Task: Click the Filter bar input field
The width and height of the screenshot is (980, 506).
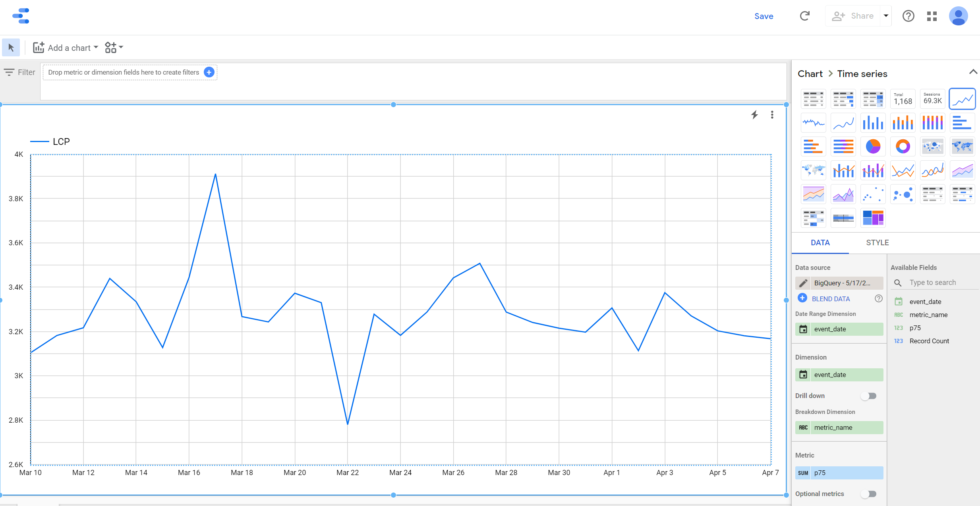Action: (129, 72)
